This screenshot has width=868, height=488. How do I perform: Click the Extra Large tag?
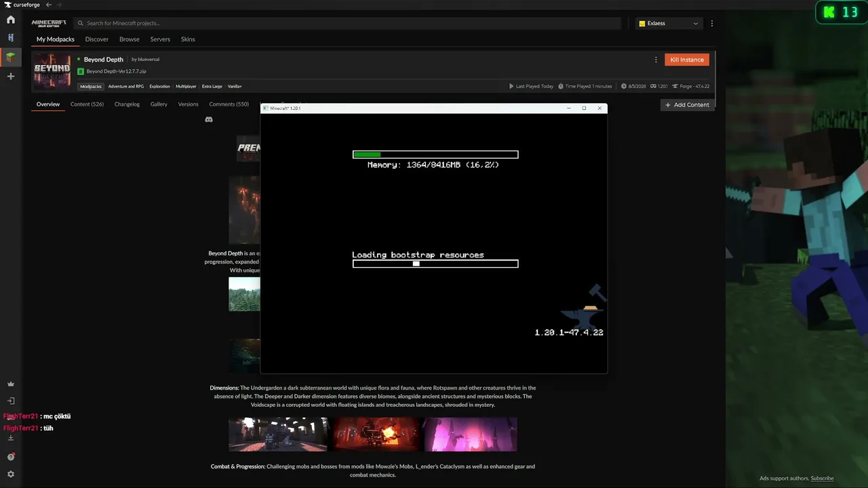212,87
